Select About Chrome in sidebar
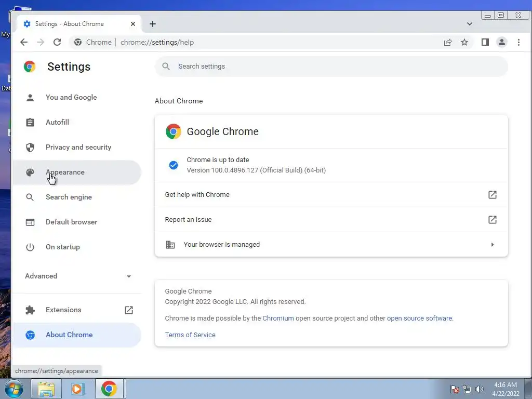This screenshot has height=399, width=532. (x=77, y=335)
